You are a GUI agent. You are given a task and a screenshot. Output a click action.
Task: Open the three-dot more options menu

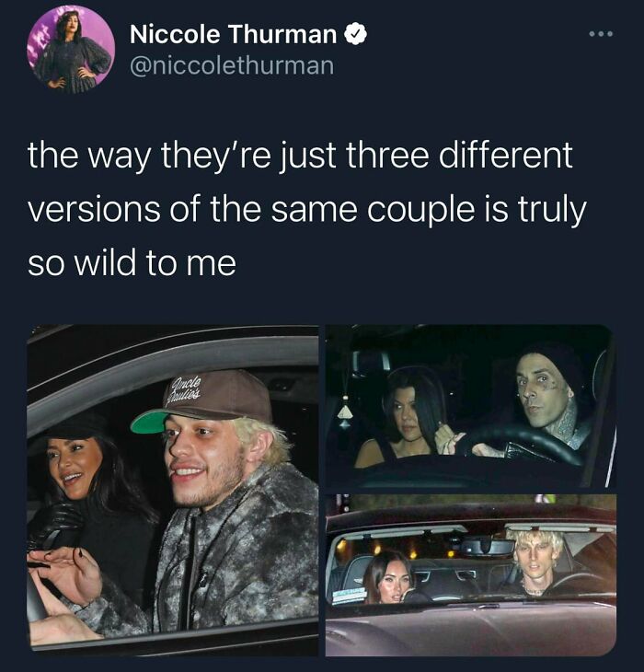click(x=601, y=33)
